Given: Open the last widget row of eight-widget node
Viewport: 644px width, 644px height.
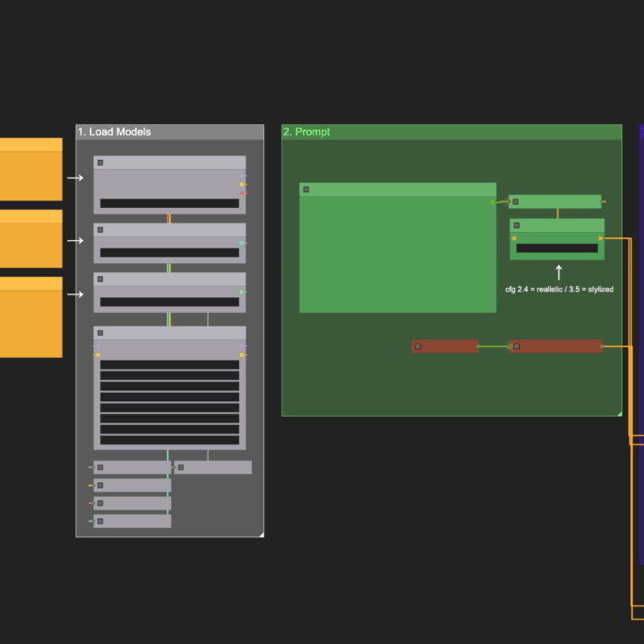Looking at the screenshot, I should tap(169, 440).
